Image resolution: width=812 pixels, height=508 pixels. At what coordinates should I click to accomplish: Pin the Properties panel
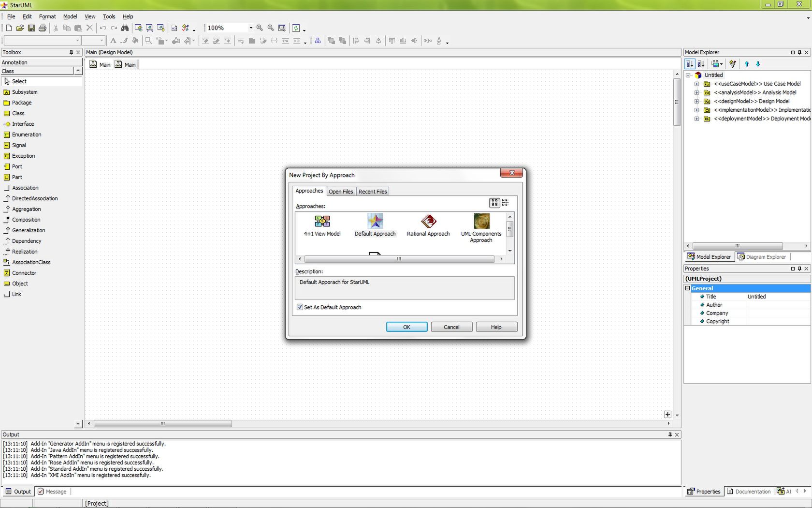point(799,269)
